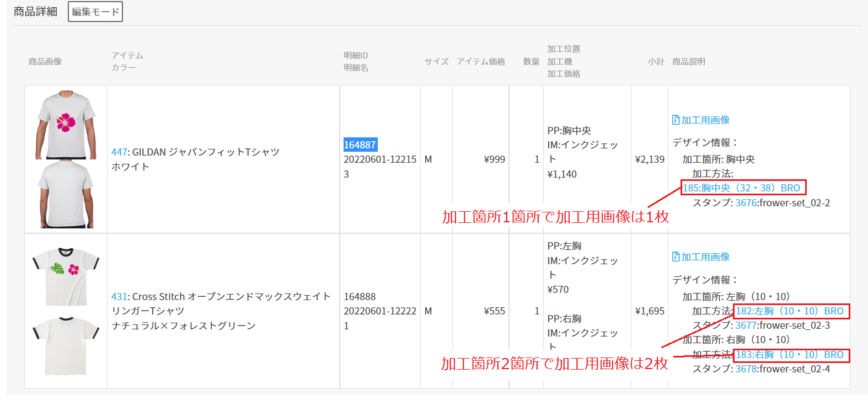This screenshot has width=868, height=395.
Task: Click ホワイト color text
Action: pos(130,166)
